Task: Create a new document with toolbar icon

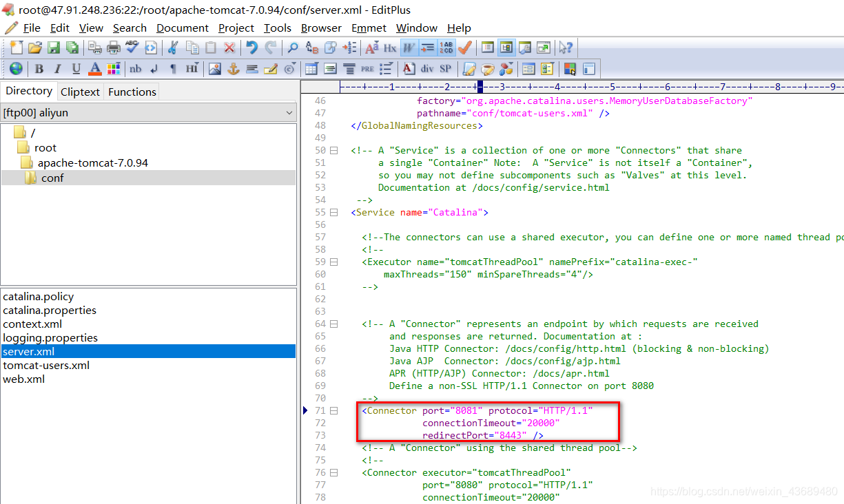Action: pos(16,48)
